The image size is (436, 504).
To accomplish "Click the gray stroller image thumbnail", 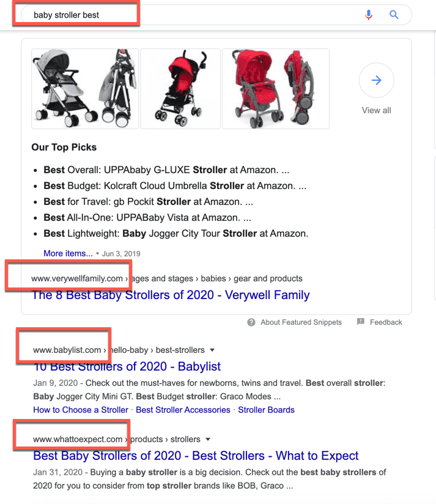I will (x=84, y=88).
